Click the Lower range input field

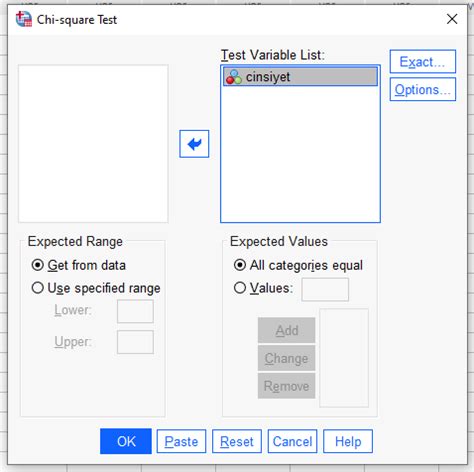(x=135, y=311)
